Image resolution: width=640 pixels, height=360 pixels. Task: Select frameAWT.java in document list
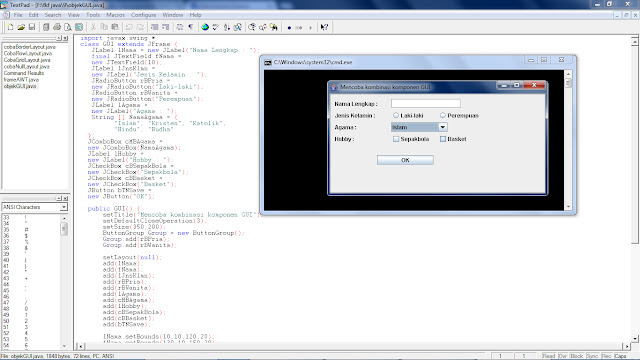pyautogui.click(x=21, y=80)
